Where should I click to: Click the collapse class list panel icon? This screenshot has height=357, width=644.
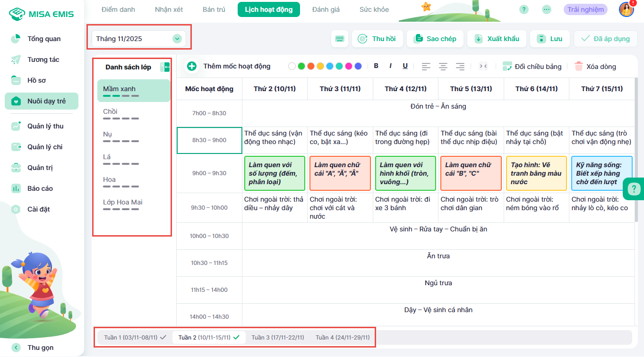point(165,67)
